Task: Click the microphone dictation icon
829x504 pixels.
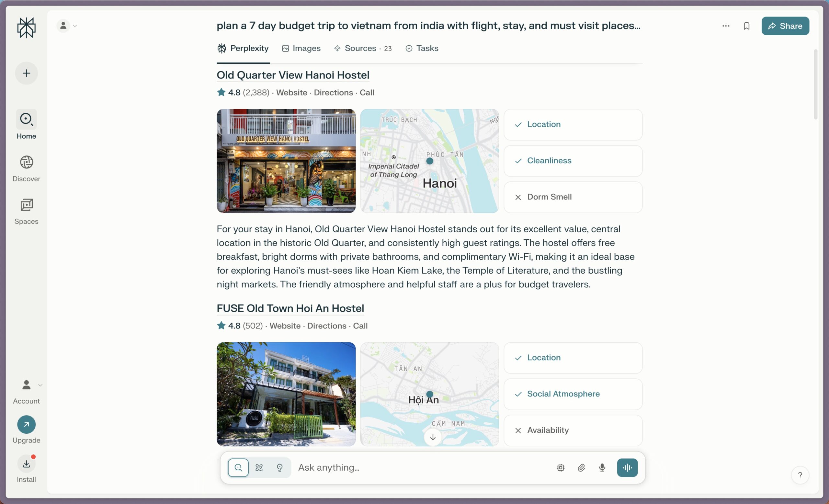Action: (602, 467)
